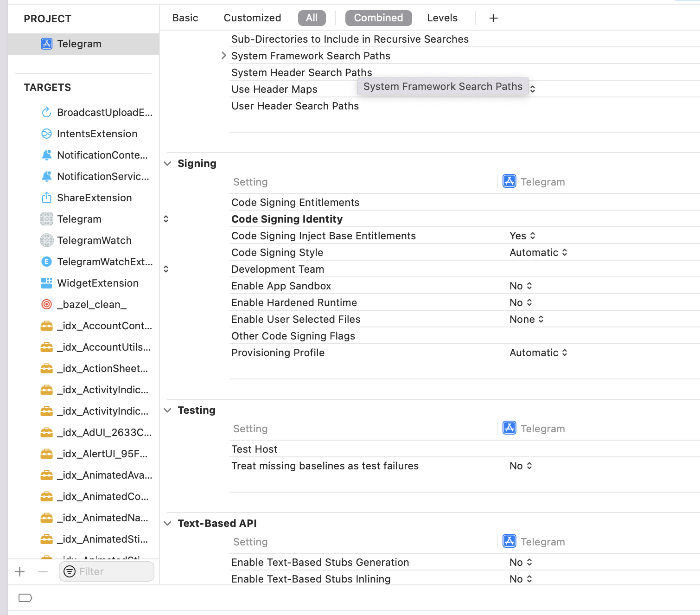This screenshot has width=700, height=615.
Task: Click the _idx_AccountContext briefcase icon
Action: point(46,326)
